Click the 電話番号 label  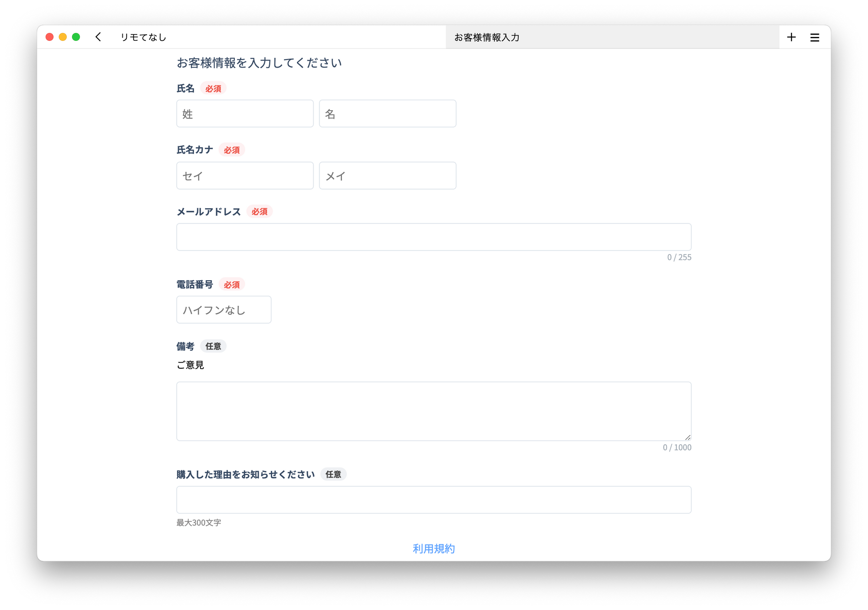click(195, 285)
